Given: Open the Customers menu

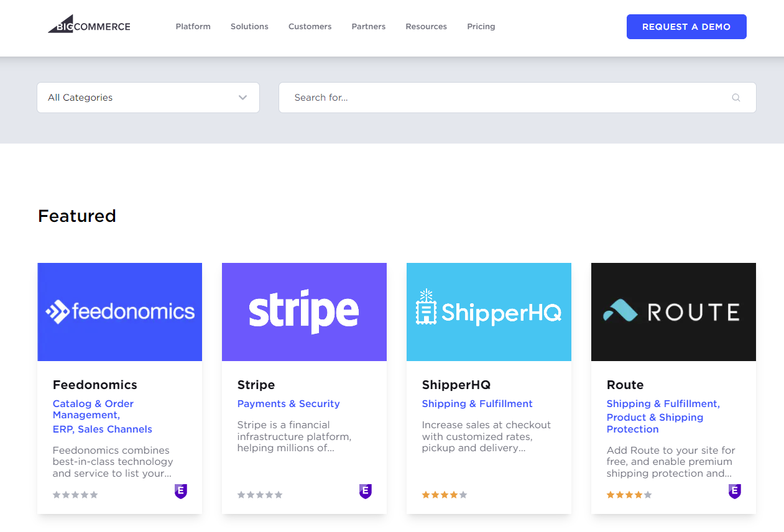Looking at the screenshot, I should (310, 27).
